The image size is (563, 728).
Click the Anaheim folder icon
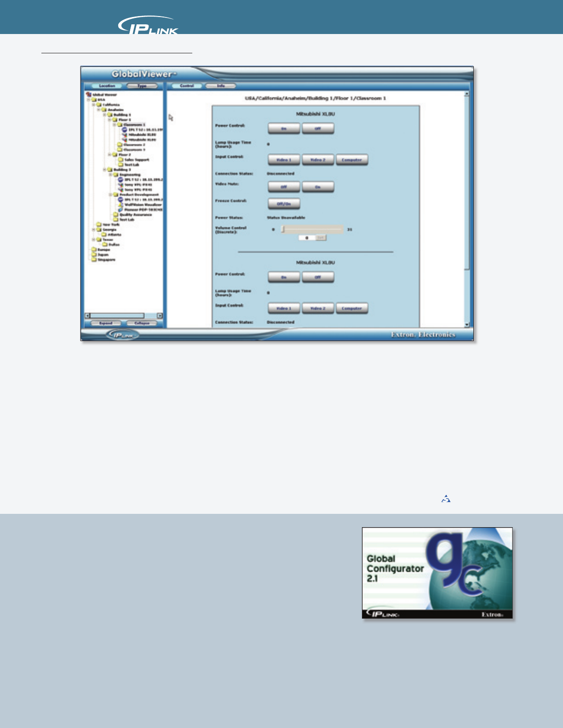(x=104, y=109)
